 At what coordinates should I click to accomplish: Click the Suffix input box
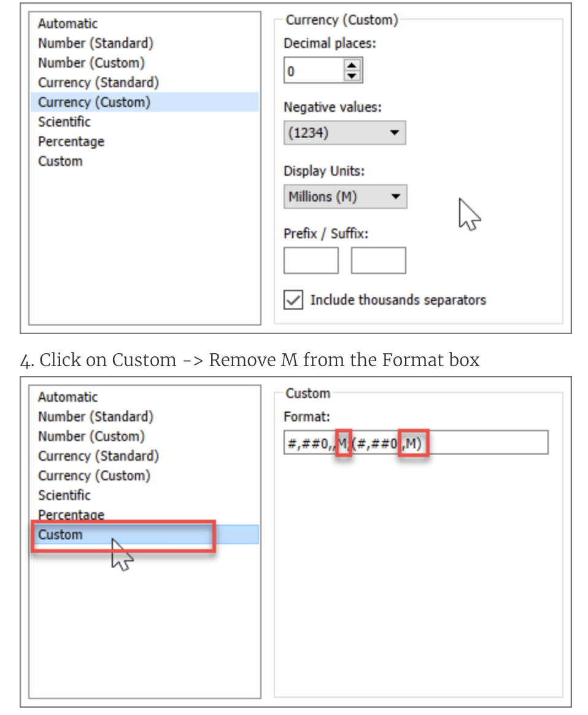tap(379, 260)
